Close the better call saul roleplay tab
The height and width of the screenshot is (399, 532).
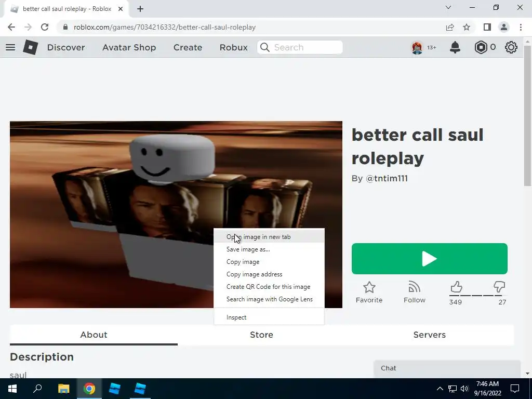click(121, 9)
